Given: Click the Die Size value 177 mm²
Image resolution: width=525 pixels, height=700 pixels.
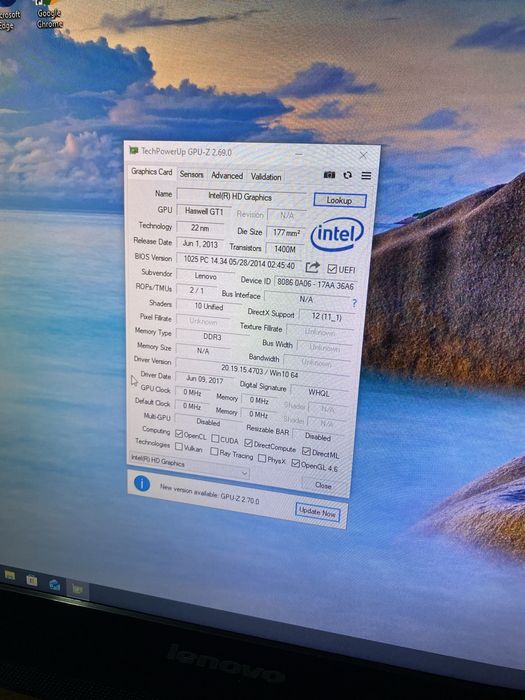Looking at the screenshot, I should (286, 233).
